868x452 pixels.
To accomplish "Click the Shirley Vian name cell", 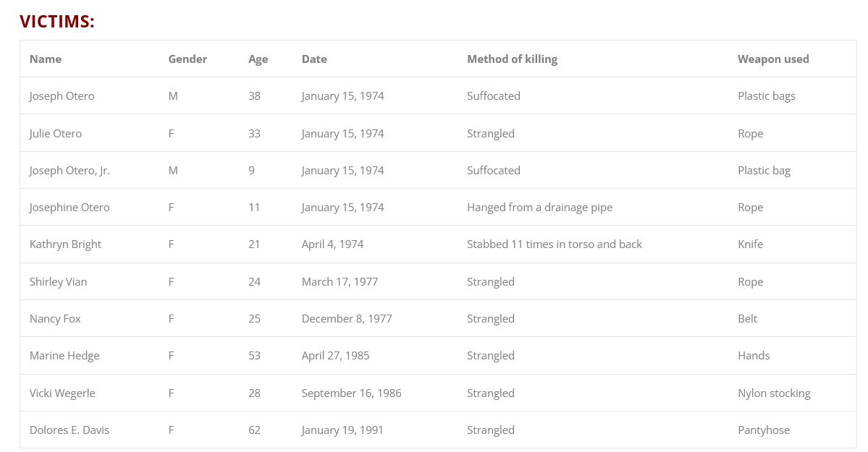I will 58,282.
